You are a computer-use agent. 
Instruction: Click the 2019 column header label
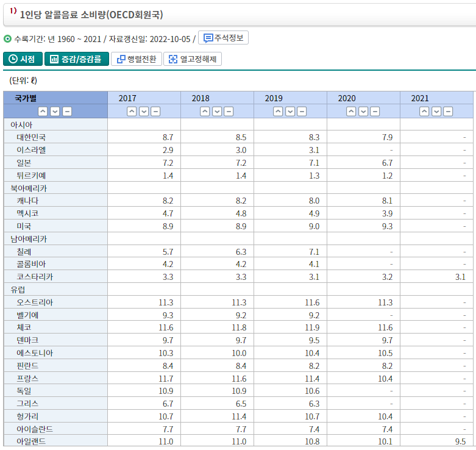point(274,98)
